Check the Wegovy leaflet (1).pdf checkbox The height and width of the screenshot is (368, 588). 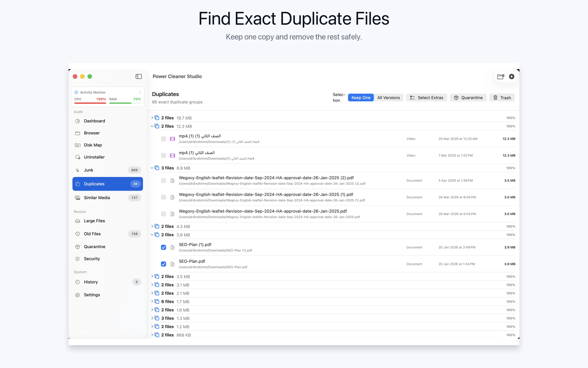pos(164,197)
